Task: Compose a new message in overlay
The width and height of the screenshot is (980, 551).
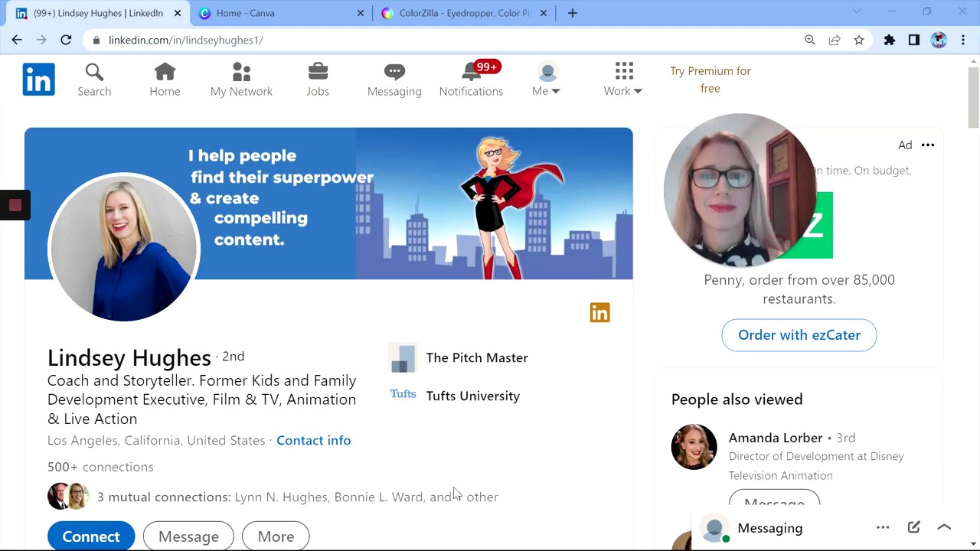Action: pos(913,527)
